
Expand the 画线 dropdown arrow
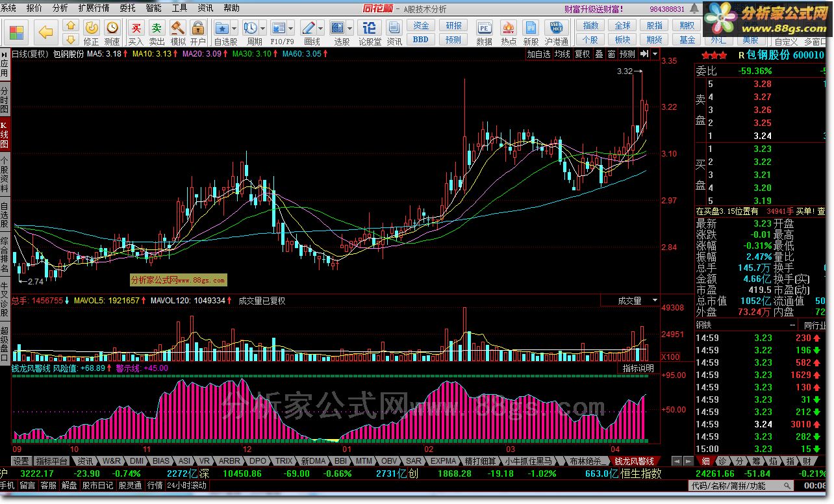tap(320, 29)
